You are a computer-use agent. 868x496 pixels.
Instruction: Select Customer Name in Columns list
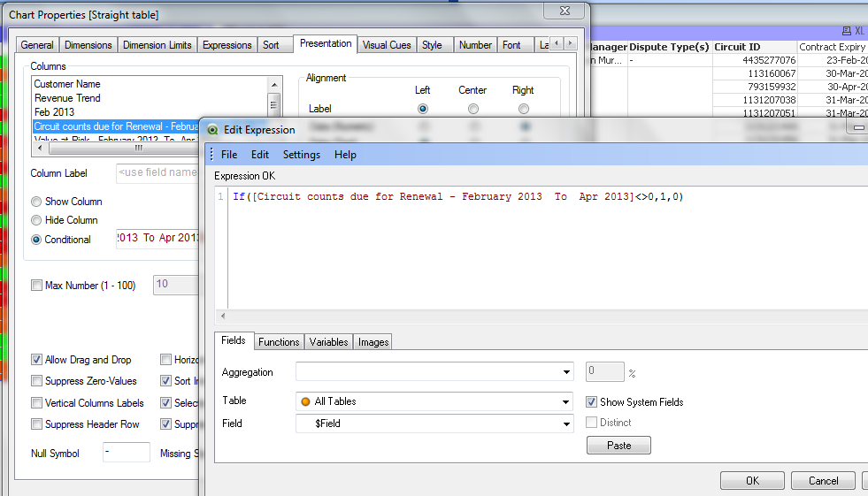click(67, 84)
